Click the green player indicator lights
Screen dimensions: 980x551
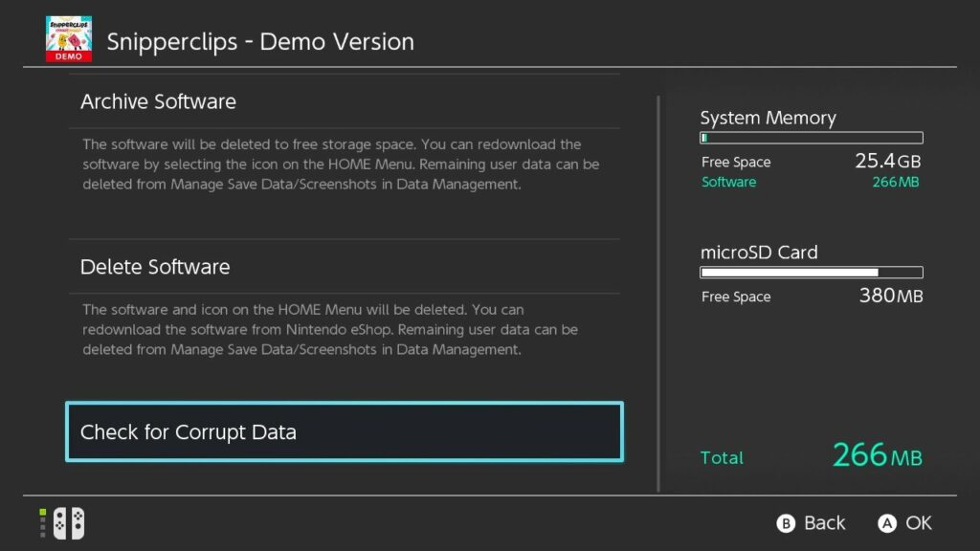point(42,523)
